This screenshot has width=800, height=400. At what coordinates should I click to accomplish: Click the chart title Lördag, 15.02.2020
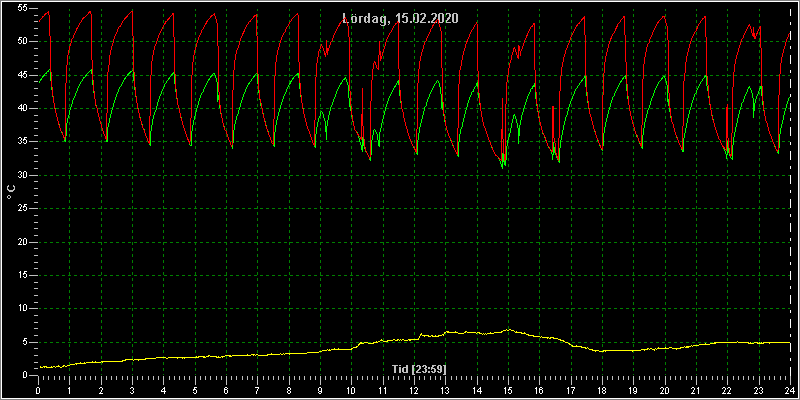400,18
